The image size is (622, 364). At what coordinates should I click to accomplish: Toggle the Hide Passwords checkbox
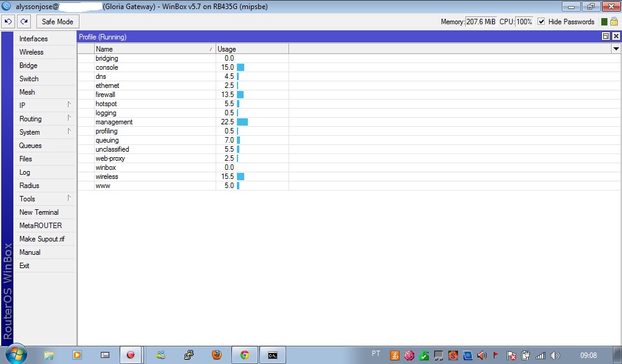(541, 21)
